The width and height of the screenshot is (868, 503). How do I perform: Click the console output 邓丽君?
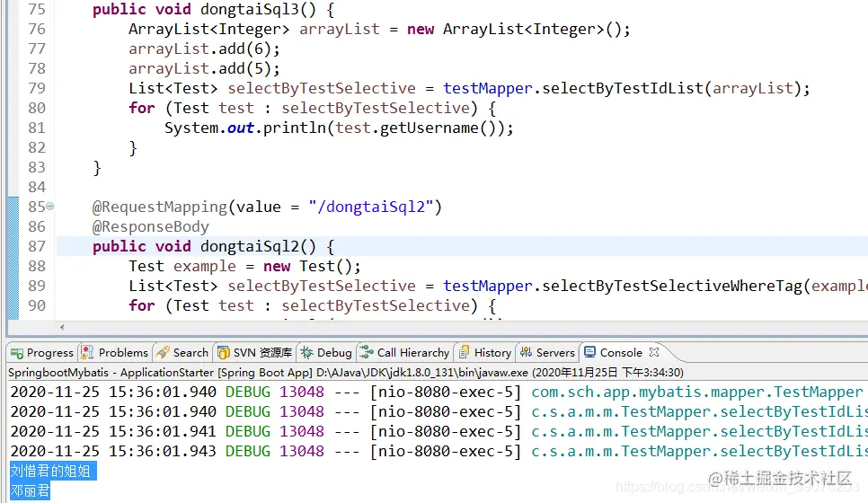30,490
